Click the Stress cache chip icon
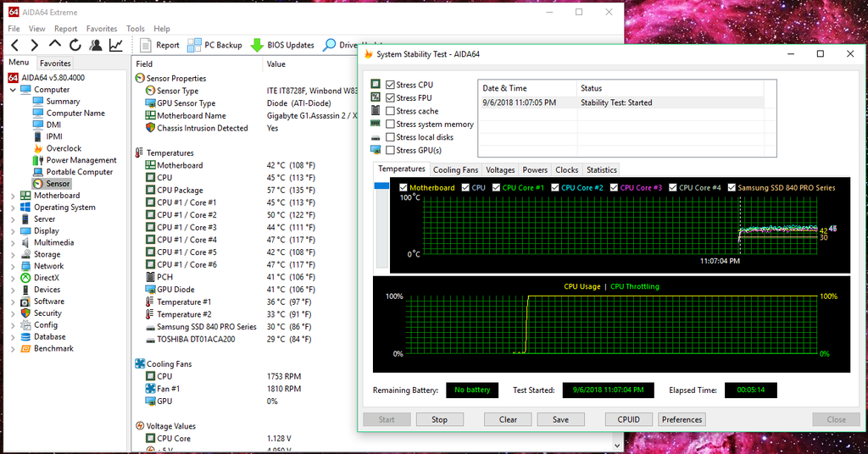 pyautogui.click(x=376, y=111)
